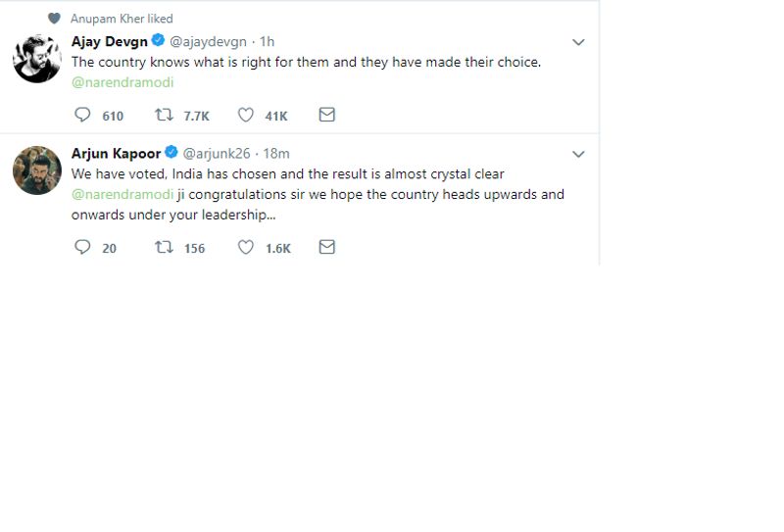Open the 1h timestamp on Ajay's tweet
Image resolution: width=784 pixels, height=532 pixels.
[x=267, y=41]
